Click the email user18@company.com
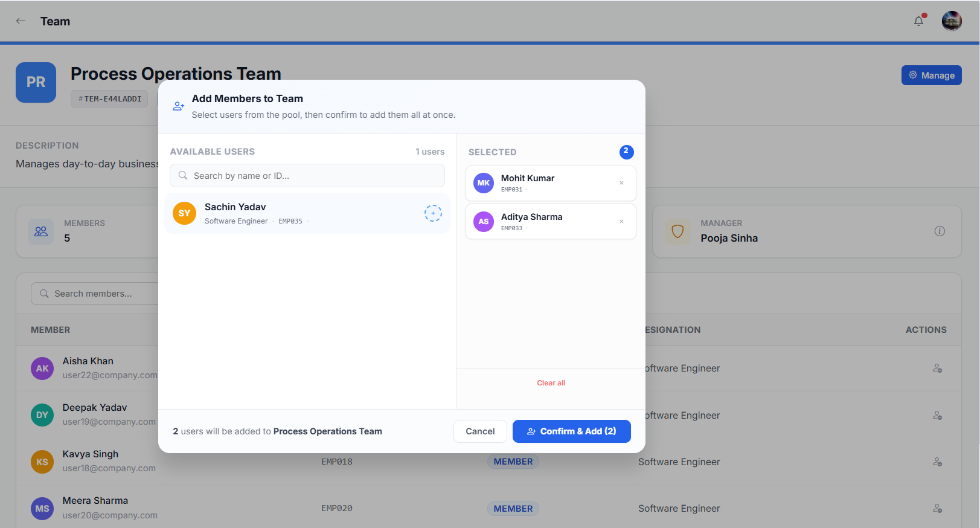The width and height of the screenshot is (980, 528). coord(109,468)
